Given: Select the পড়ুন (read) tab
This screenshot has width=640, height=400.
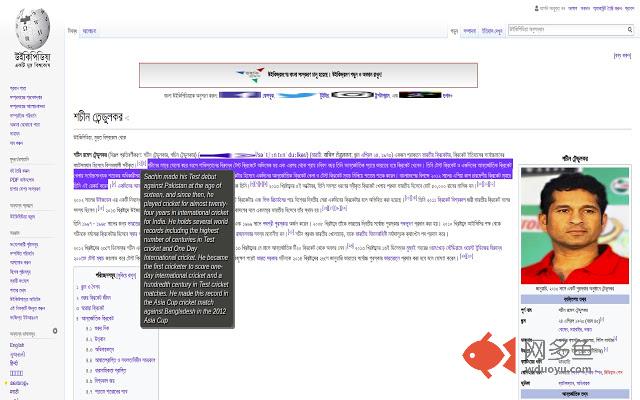Looking at the screenshot, I should 454,31.
